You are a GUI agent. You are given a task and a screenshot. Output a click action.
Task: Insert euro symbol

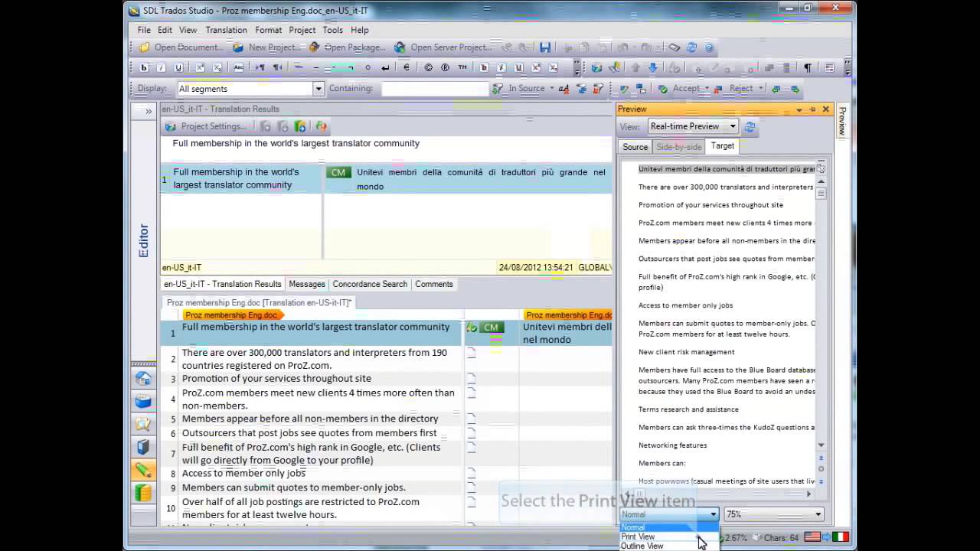(406, 67)
